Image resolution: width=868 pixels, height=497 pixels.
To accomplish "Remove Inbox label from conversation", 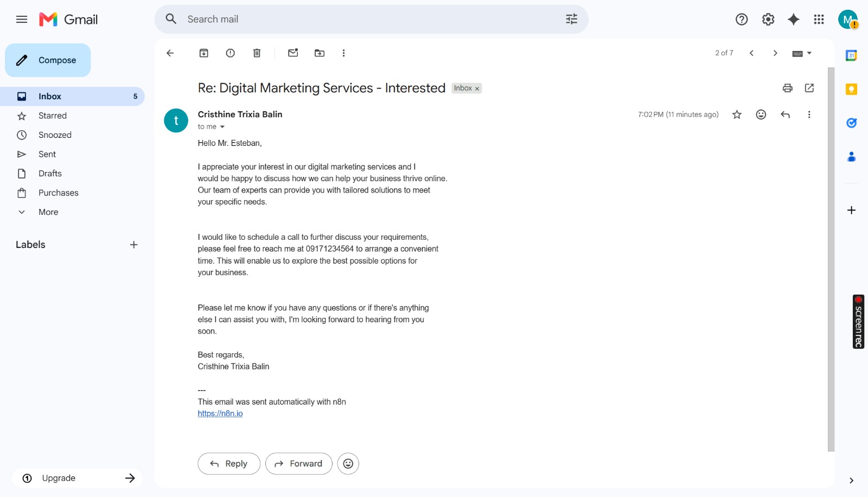I will [x=477, y=89].
